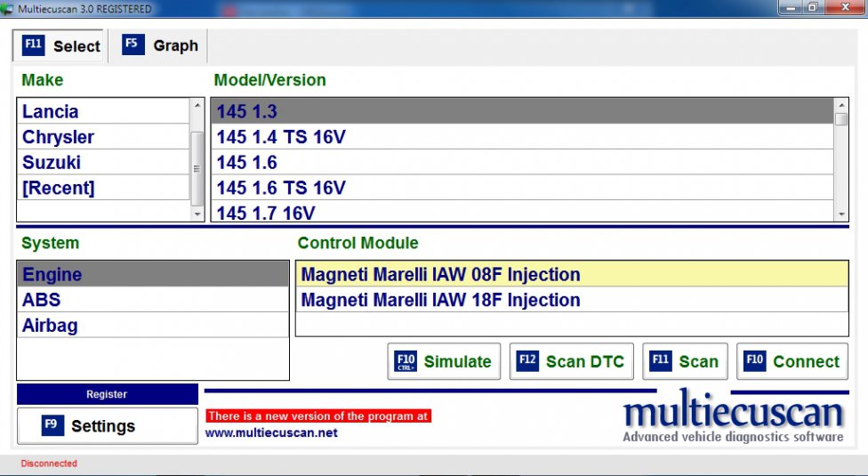This screenshot has height=476, width=868.
Task: Click the Multiecuscan title bar app icon
Action: (x=7, y=9)
